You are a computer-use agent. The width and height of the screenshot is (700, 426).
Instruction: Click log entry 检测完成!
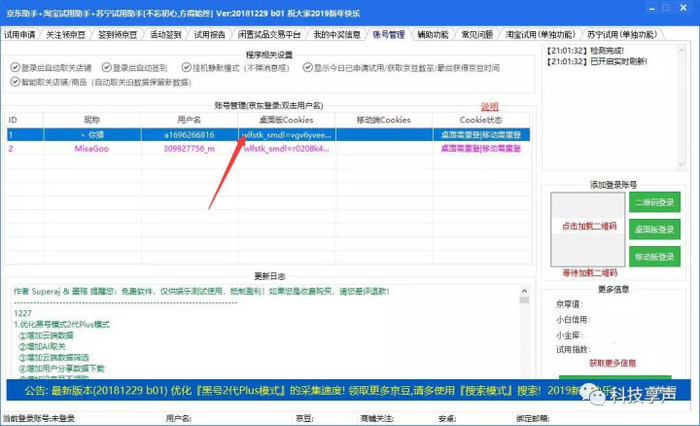[585, 50]
